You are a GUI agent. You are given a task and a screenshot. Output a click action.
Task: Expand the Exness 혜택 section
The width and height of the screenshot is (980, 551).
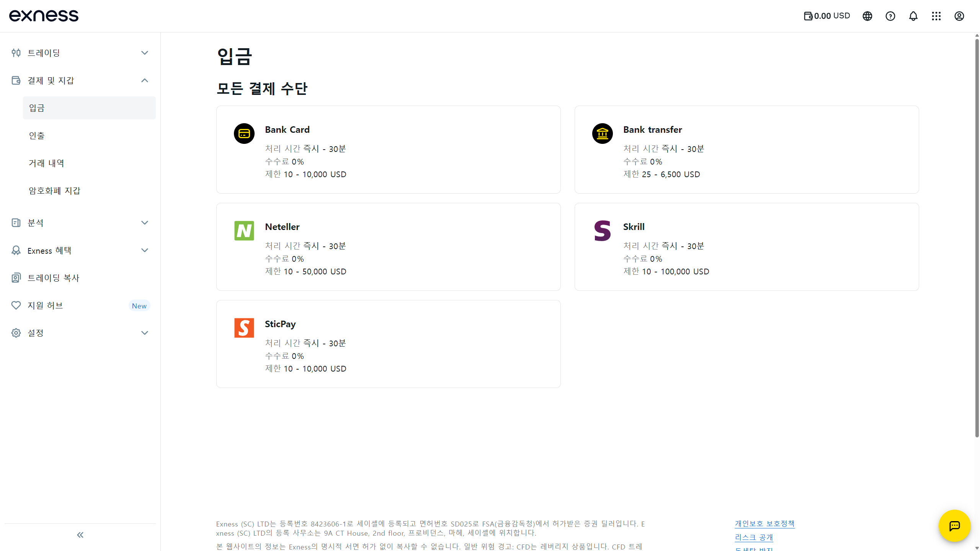tap(80, 250)
